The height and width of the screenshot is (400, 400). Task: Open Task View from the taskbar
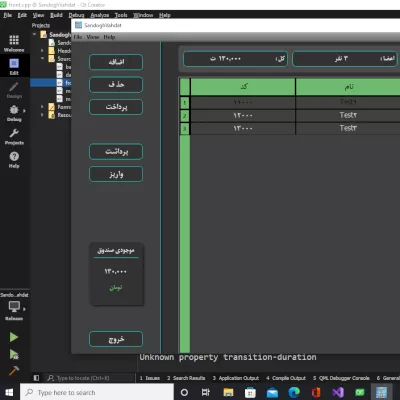click(206, 392)
